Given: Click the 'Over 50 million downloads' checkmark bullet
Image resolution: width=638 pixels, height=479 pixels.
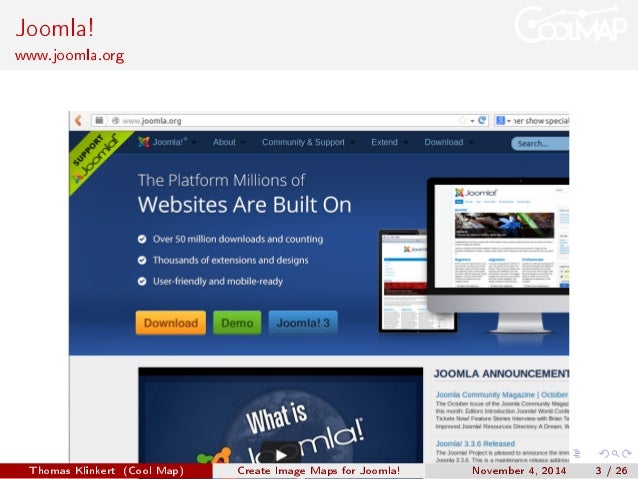Looking at the screenshot, I should pos(142,239).
